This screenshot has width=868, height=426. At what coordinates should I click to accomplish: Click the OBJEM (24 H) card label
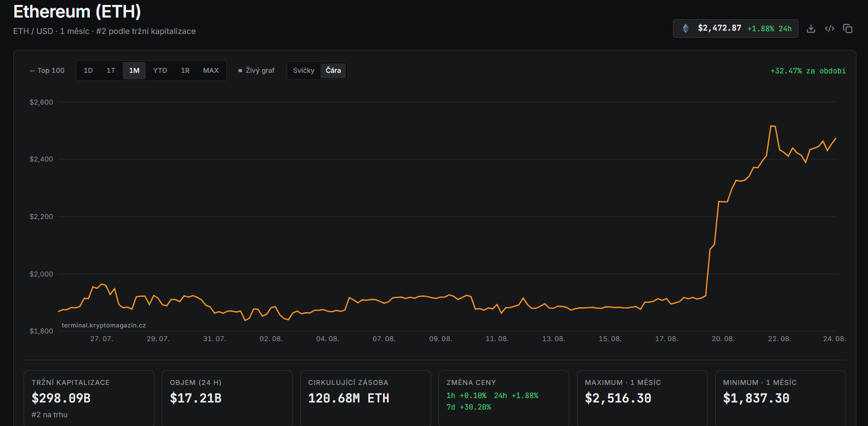pos(196,383)
